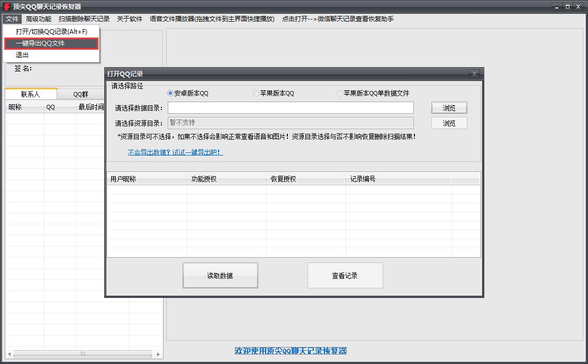Open the 语音文件播放器 menu item
Viewport: 588px width, 364px height.
(x=212, y=19)
